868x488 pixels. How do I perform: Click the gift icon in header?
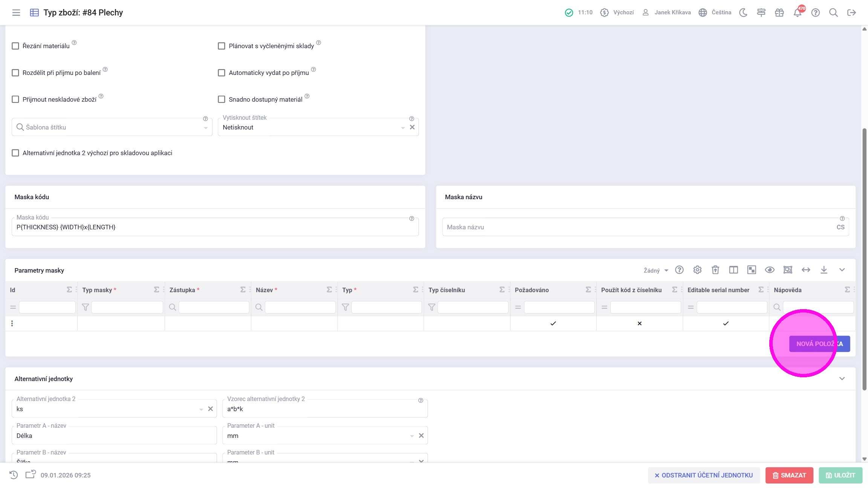pyautogui.click(x=779, y=12)
